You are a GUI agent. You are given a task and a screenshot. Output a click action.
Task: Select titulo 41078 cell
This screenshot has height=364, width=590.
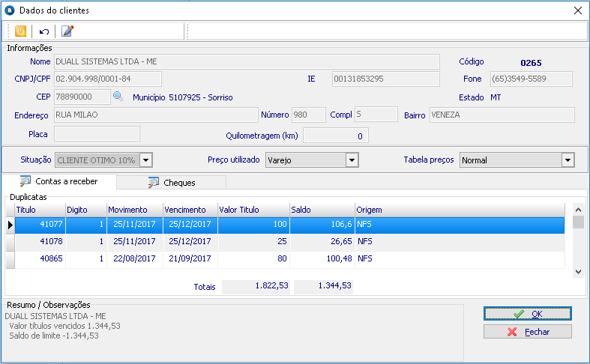[x=40, y=242]
